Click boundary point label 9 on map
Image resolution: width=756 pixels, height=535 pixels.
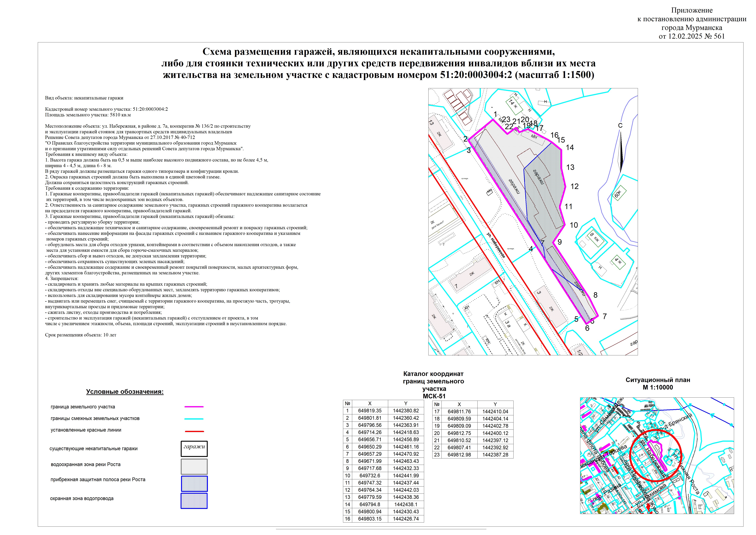pos(559,242)
